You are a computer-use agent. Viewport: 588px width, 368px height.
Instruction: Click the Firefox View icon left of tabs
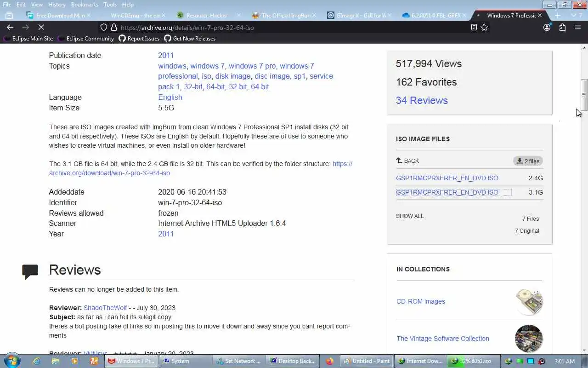(9, 15)
